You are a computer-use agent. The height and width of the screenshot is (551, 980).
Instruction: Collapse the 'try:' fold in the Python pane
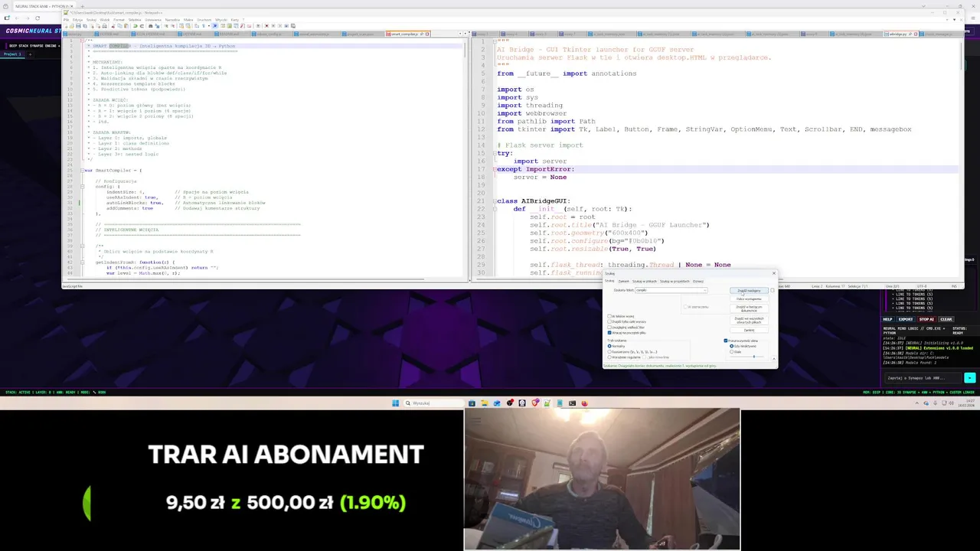point(495,153)
